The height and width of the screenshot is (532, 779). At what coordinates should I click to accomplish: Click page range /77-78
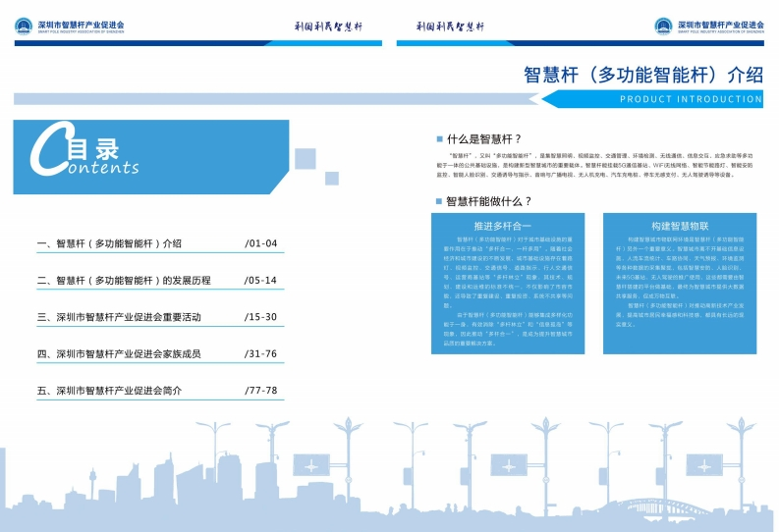[x=261, y=391]
